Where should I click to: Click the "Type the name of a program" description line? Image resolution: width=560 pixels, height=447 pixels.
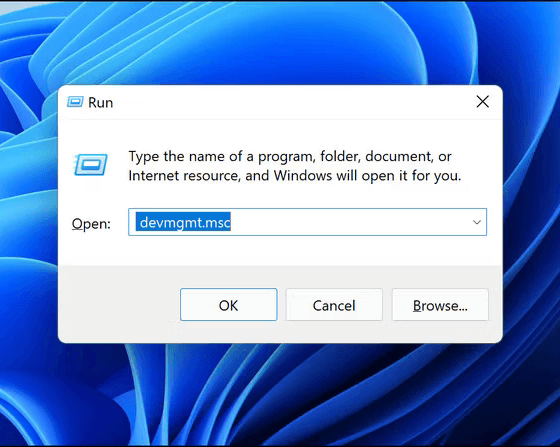(x=290, y=157)
